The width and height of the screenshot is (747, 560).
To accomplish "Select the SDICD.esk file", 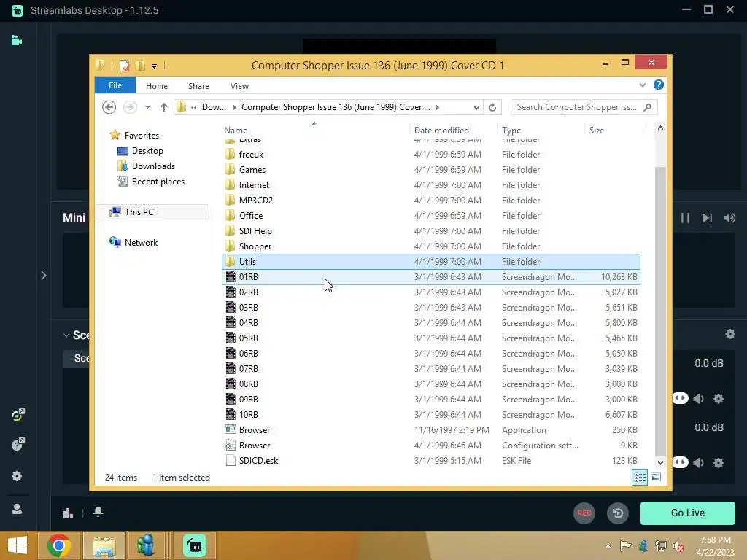I will tap(430, 461).
